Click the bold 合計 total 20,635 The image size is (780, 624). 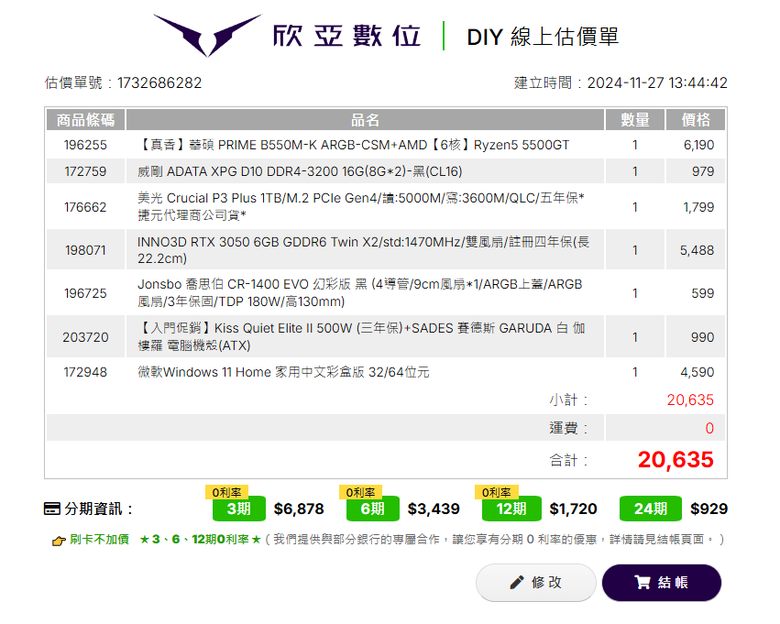676,459
